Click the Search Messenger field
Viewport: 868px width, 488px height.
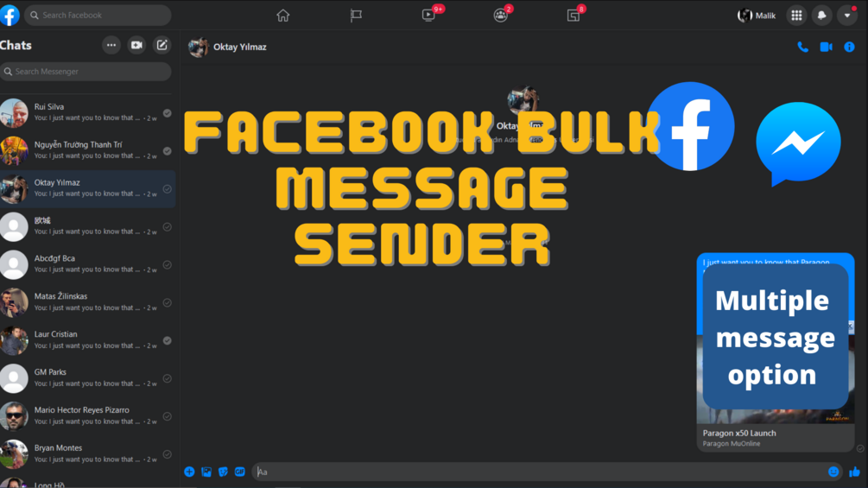coord(86,72)
